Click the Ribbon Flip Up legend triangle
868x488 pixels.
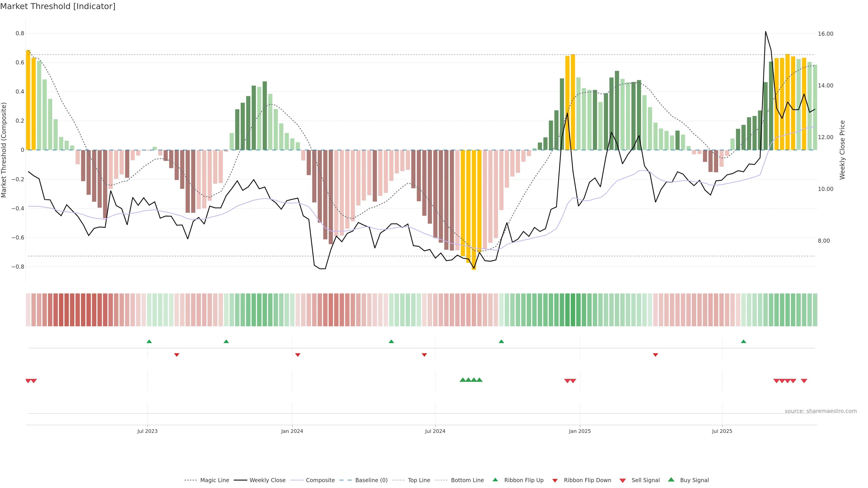point(495,480)
